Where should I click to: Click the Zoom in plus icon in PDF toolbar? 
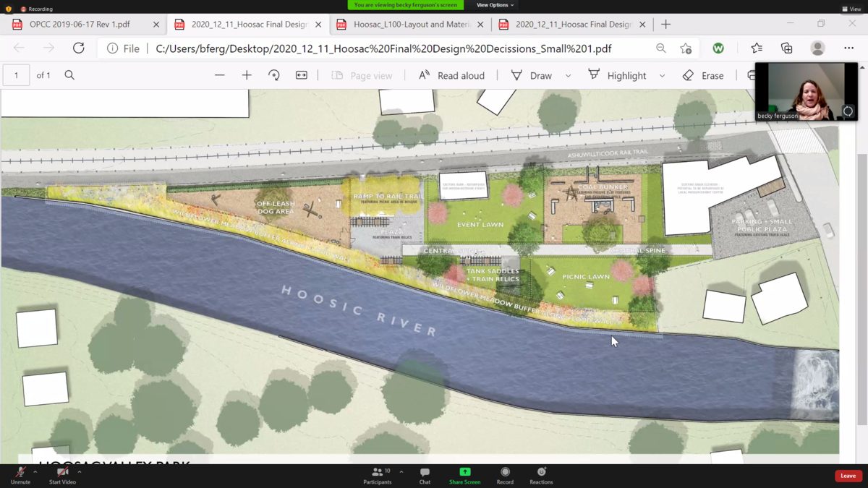click(247, 75)
